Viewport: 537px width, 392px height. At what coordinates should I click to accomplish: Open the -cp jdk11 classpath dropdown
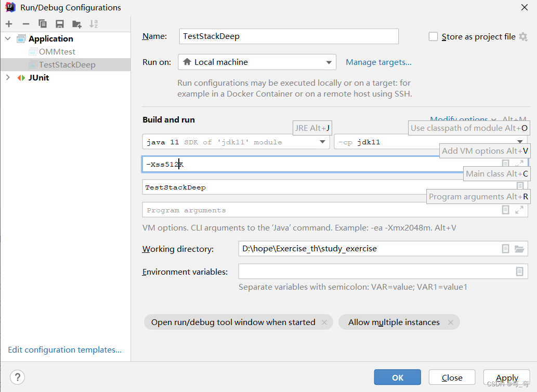tap(431, 142)
